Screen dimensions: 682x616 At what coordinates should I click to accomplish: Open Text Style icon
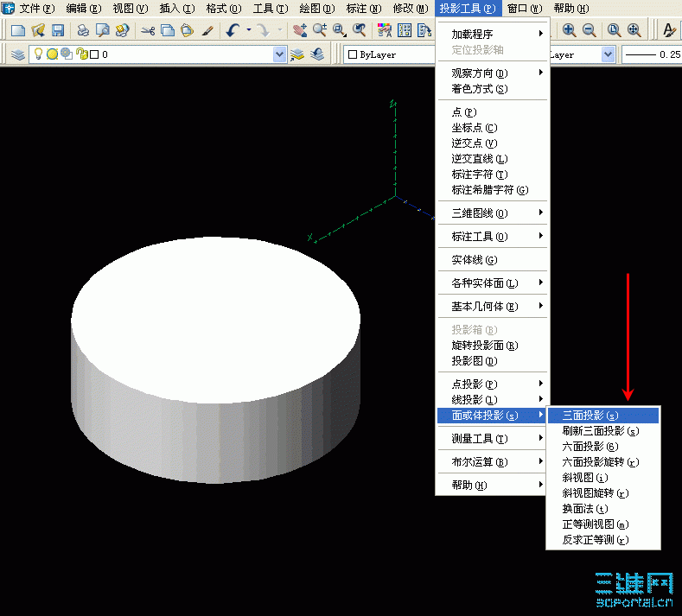[669, 30]
